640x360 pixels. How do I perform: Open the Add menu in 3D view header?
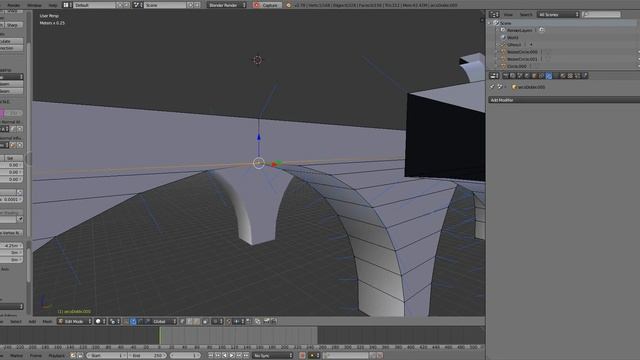pos(32,322)
